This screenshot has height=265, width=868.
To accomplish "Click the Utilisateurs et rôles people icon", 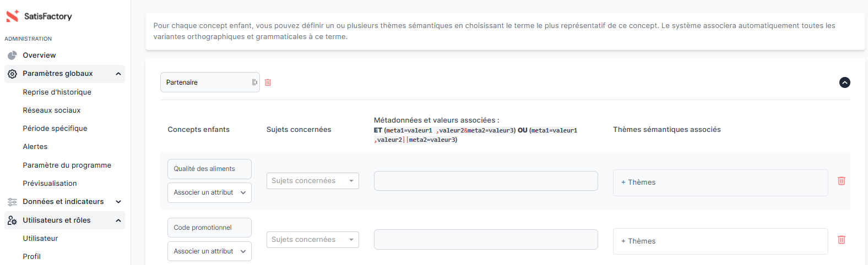I will tap(12, 220).
